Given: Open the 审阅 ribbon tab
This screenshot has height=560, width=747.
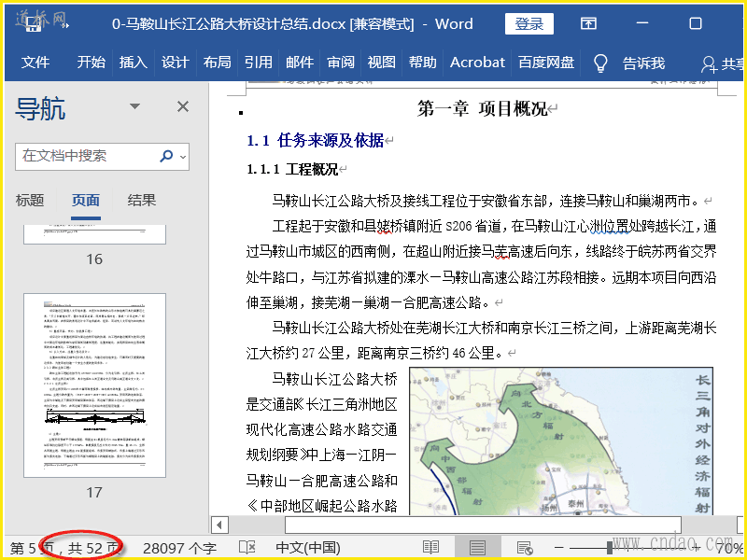Looking at the screenshot, I should pos(341,63).
